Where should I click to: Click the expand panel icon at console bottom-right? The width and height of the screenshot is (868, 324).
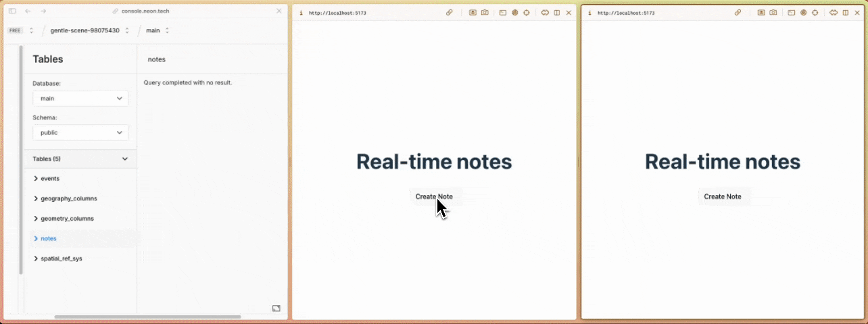coord(276,308)
